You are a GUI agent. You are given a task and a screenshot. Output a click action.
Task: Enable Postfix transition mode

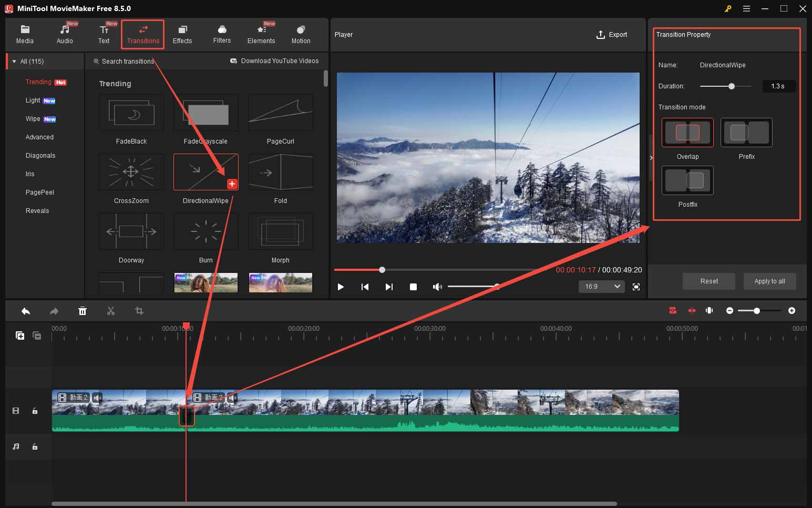[687, 180]
